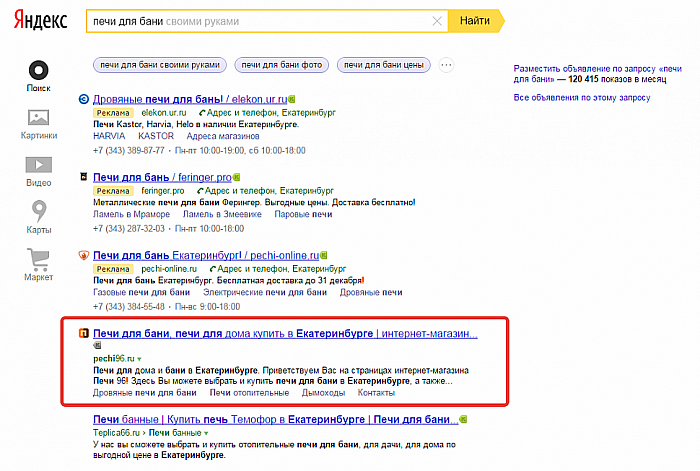Screen dimensions: 700x471
Task: Open ad title 'Печи для бань Екатеринбург' pechi-online.ru
Action: (206, 255)
